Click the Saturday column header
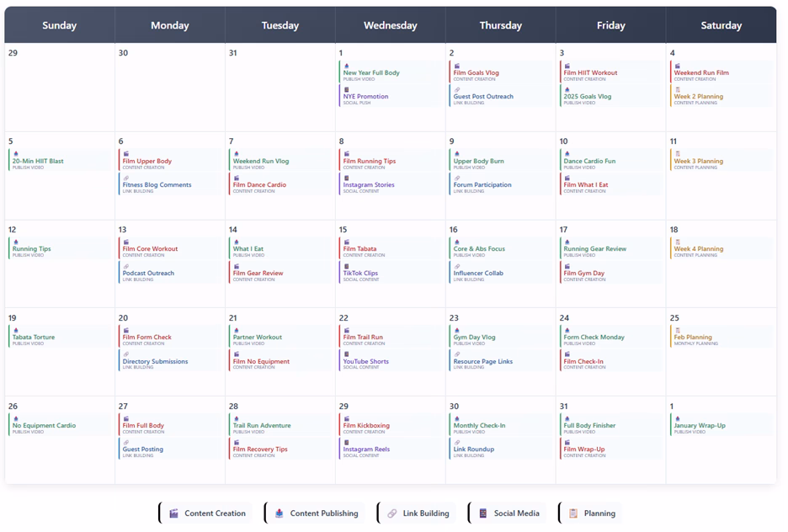 pyautogui.click(x=721, y=25)
